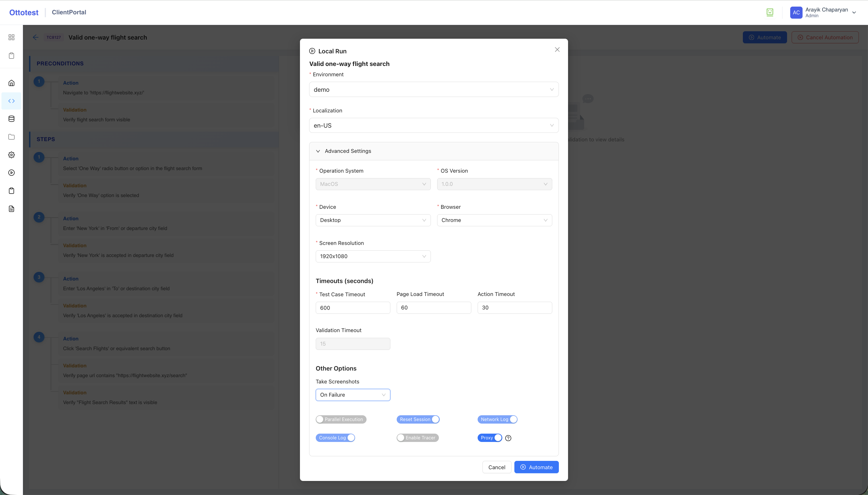The width and height of the screenshot is (868, 495).
Task: Click the green notification icon in header
Action: coord(770,13)
